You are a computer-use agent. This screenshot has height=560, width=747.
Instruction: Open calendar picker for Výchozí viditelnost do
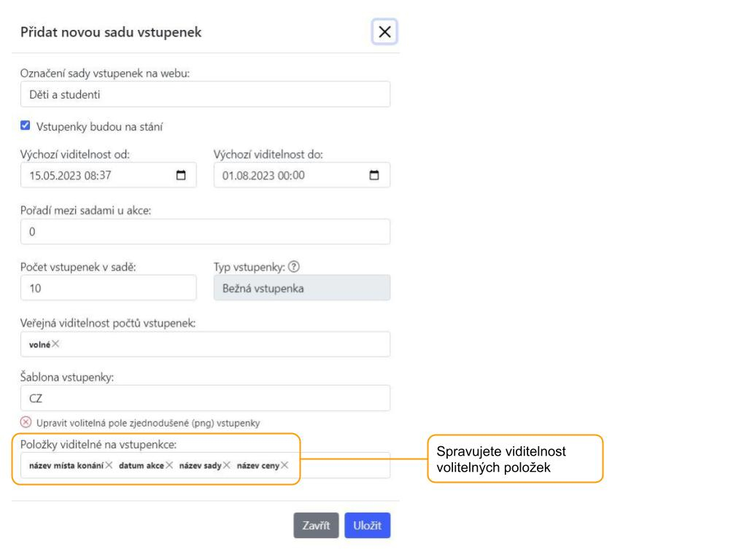(375, 175)
